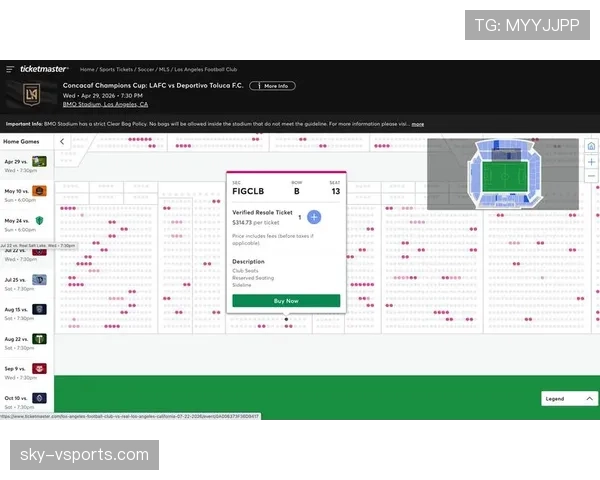The width and height of the screenshot is (600, 480).
Task: Open the hamburger menu icon
Action: coord(10,69)
